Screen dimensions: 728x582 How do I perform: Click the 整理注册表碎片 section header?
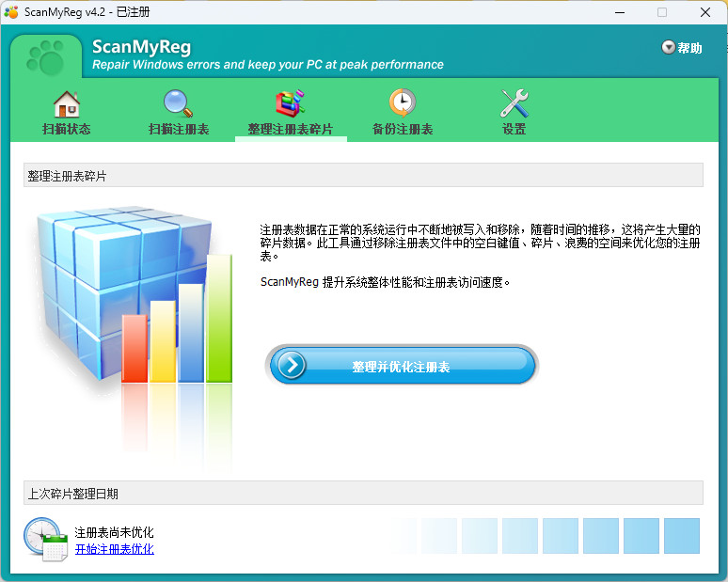(363, 176)
